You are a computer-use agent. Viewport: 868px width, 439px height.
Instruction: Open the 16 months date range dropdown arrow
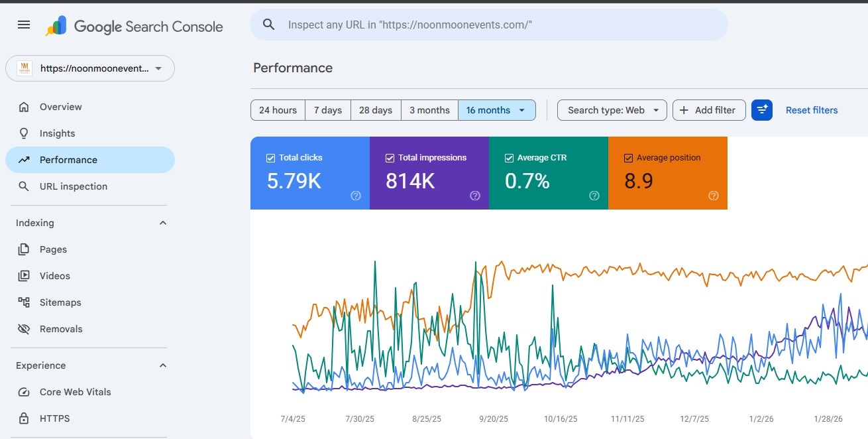click(522, 110)
